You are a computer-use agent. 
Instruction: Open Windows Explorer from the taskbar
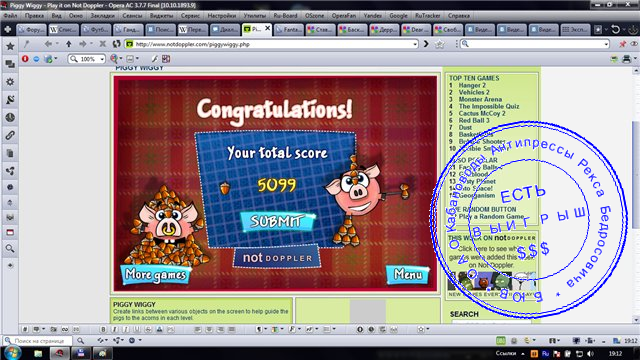click(x=38, y=353)
